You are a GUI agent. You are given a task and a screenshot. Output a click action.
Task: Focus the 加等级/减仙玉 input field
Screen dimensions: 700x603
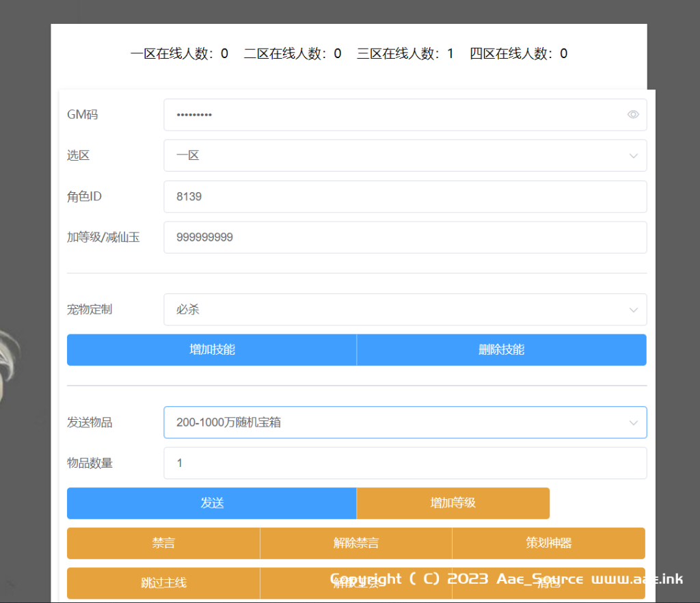click(405, 237)
